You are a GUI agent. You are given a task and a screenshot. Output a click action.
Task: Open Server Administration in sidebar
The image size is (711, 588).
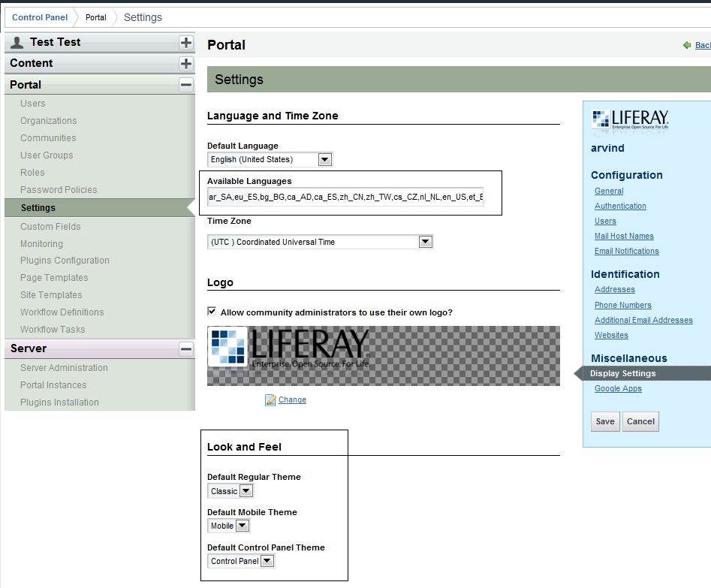[x=64, y=368]
